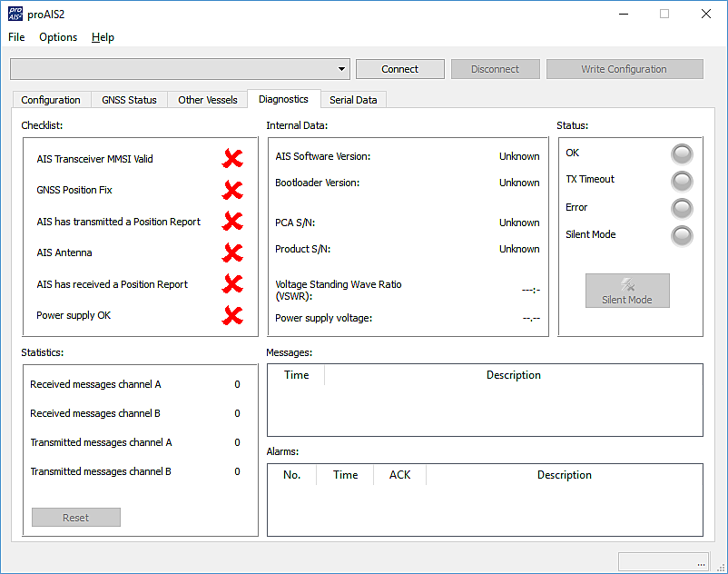Screen dimensions: 728x574
Task: Click the OK status indicator light
Action: point(682,154)
